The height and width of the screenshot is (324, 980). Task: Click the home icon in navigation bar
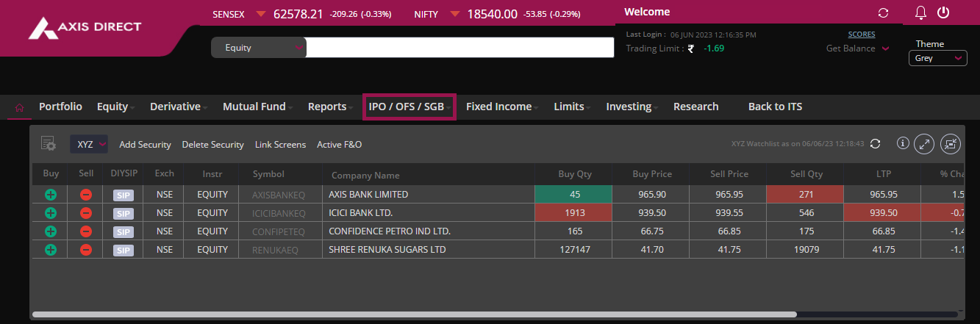tap(19, 107)
